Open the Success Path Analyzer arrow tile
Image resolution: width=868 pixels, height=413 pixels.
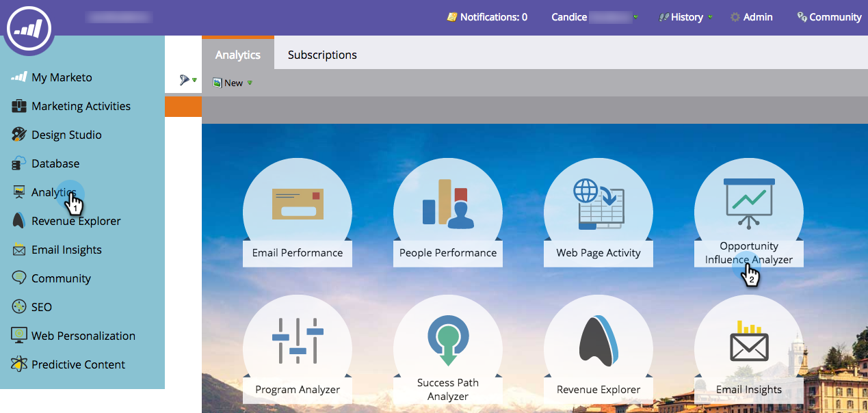point(448,341)
